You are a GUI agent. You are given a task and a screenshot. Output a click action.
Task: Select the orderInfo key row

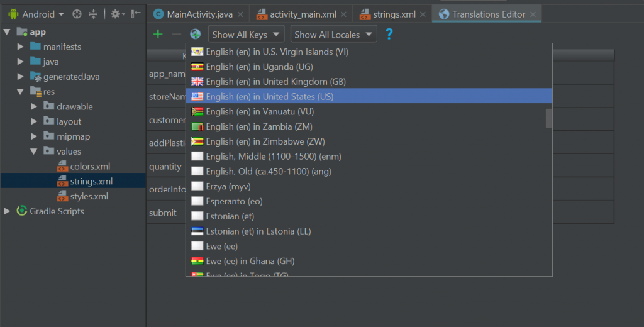[x=167, y=189]
